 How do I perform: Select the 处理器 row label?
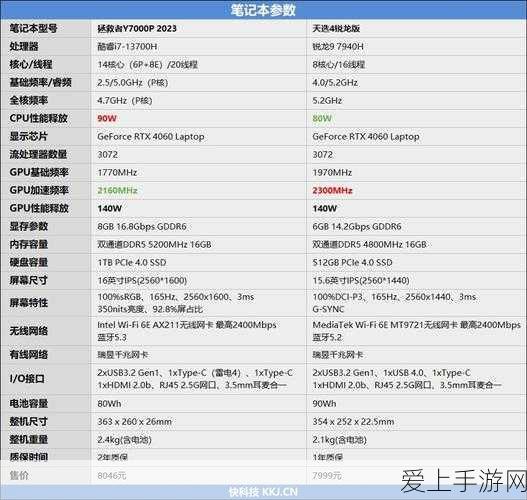coord(24,46)
